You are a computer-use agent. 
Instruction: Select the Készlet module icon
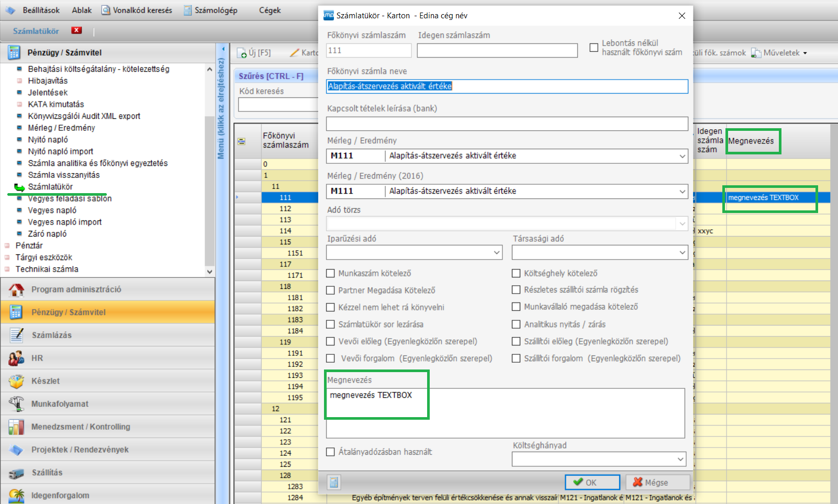pyautogui.click(x=16, y=381)
